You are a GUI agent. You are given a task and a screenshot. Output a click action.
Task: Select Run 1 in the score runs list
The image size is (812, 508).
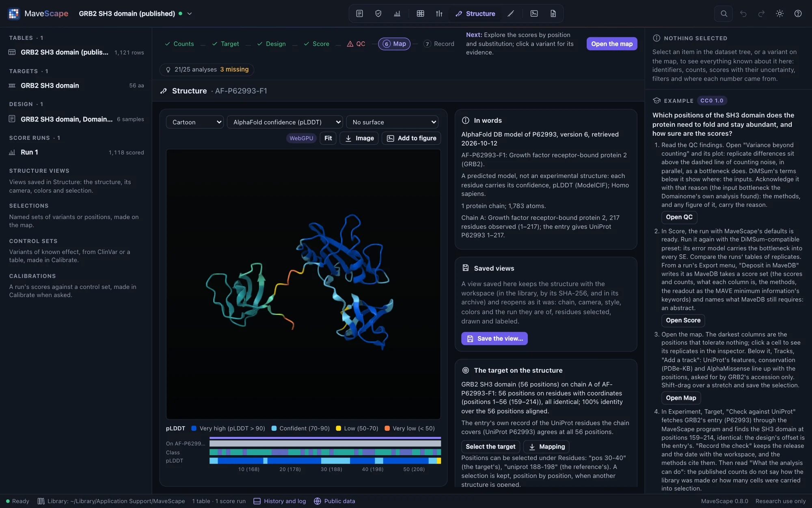(x=76, y=152)
